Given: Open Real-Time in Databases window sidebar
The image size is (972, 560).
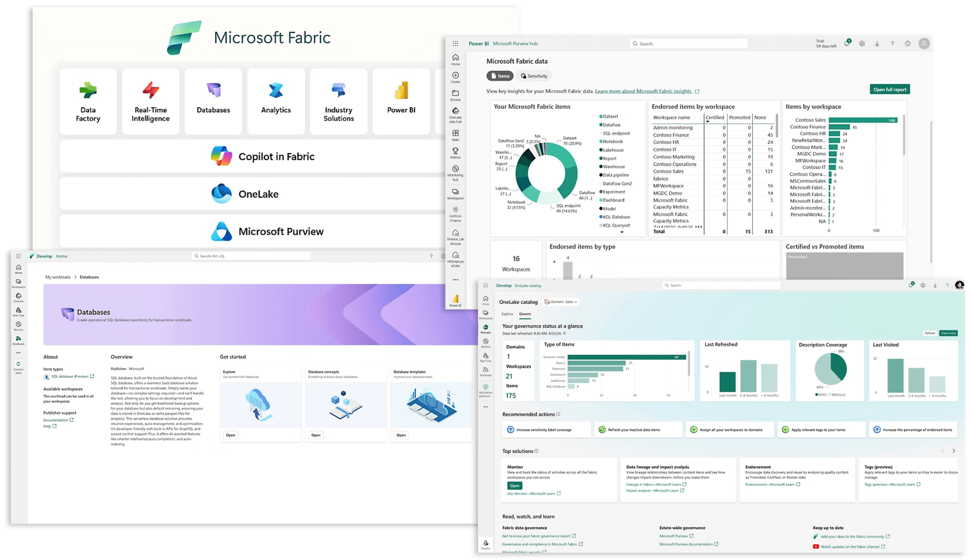Looking at the screenshot, I should (19, 312).
